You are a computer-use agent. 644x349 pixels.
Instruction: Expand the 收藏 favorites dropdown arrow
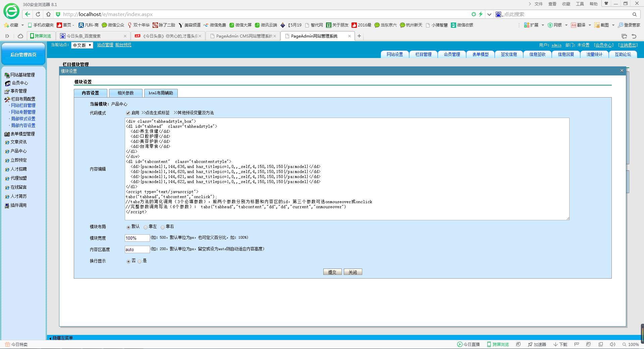point(22,25)
